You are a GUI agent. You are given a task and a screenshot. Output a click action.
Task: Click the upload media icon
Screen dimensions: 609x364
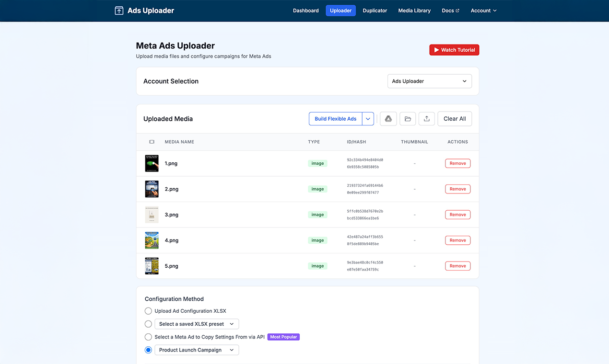[426, 118]
